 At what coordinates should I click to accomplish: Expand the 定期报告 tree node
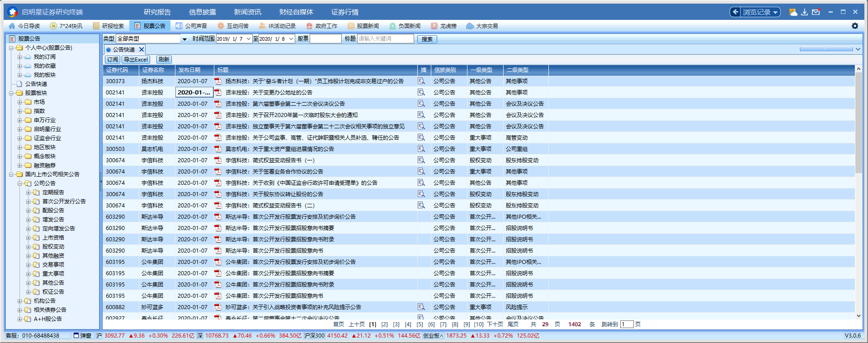(28, 193)
